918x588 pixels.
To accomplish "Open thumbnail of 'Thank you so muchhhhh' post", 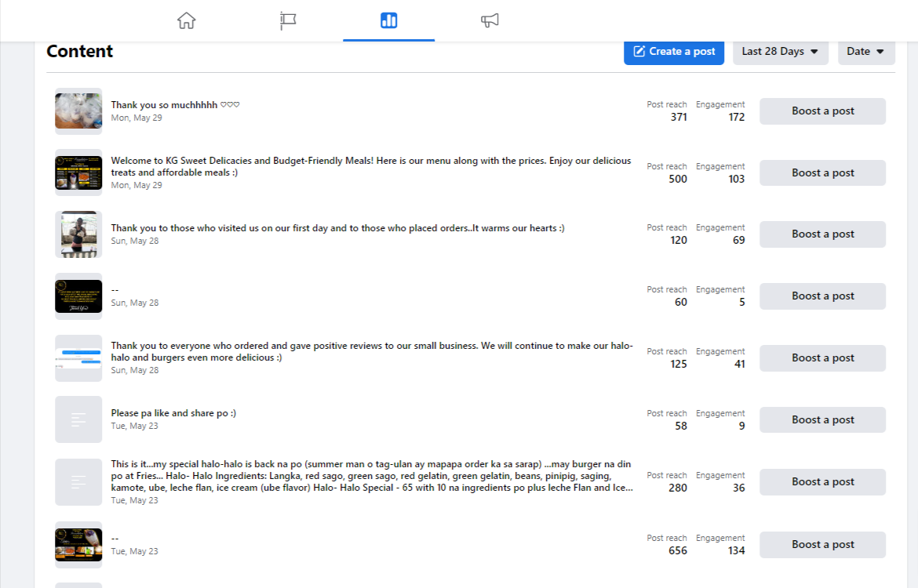I will tap(78, 111).
